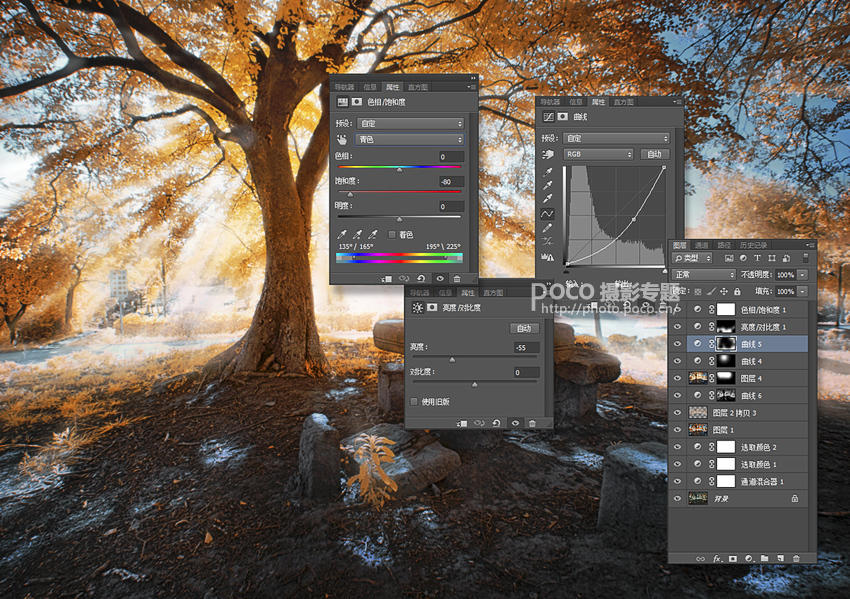Image resolution: width=850 pixels, height=599 pixels.
Task: Toggle the 着色 colorize checkbox
Action: (x=392, y=234)
